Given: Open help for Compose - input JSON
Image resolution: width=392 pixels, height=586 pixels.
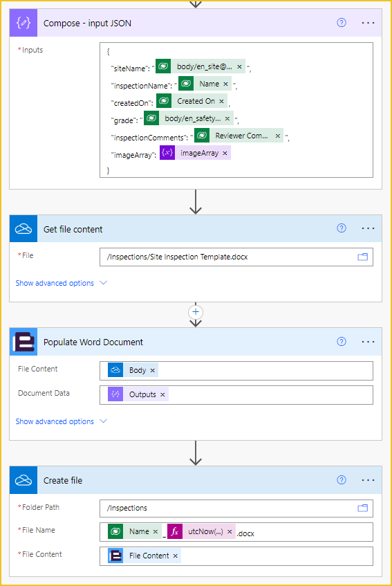Looking at the screenshot, I should (x=342, y=23).
